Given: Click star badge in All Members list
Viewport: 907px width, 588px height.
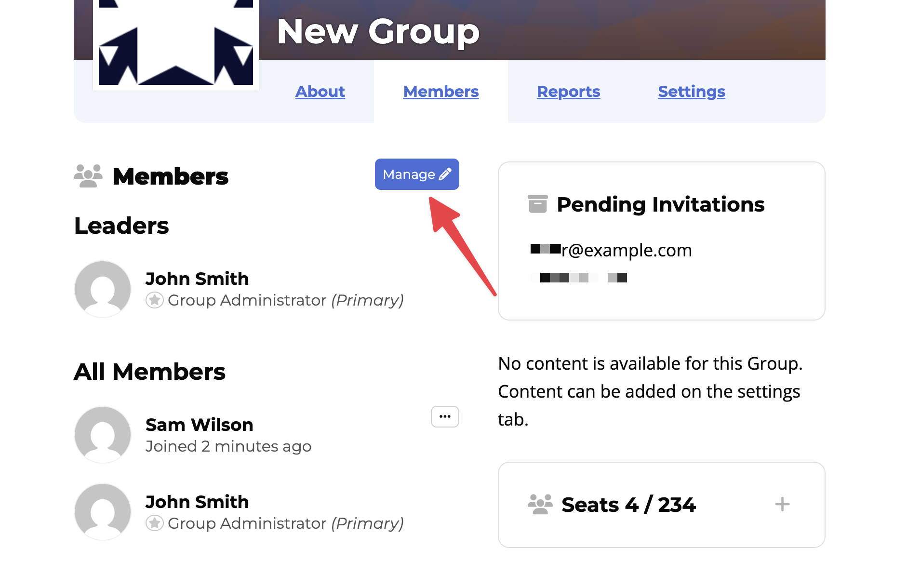Looking at the screenshot, I should click(x=154, y=523).
